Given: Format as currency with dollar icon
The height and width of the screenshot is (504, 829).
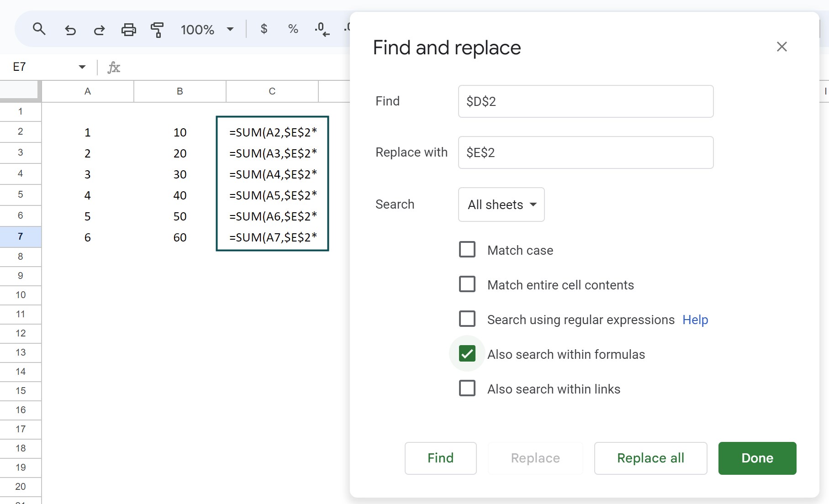Looking at the screenshot, I should (x=264, y=29).
